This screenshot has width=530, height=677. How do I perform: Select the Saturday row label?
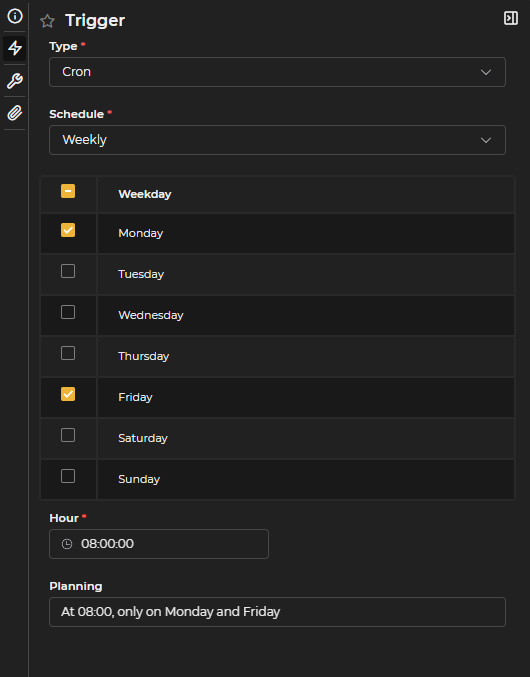tap(143, 438)
